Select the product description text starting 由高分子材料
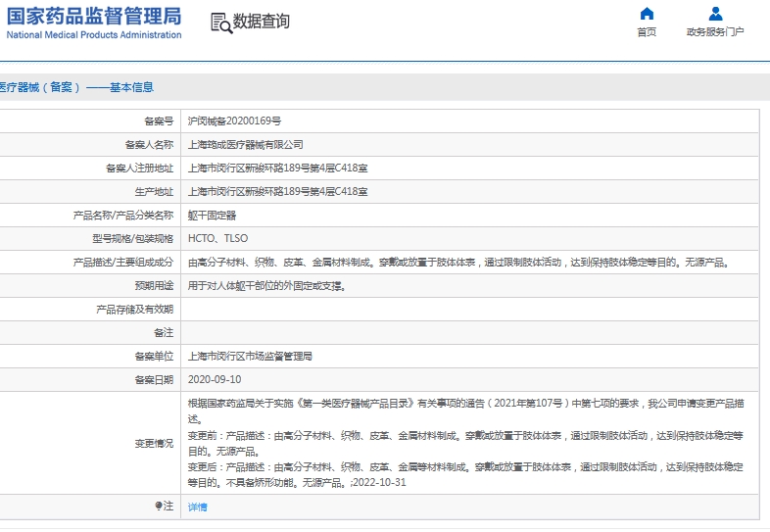This screenshot has width=770, height=532. point(460,263)
